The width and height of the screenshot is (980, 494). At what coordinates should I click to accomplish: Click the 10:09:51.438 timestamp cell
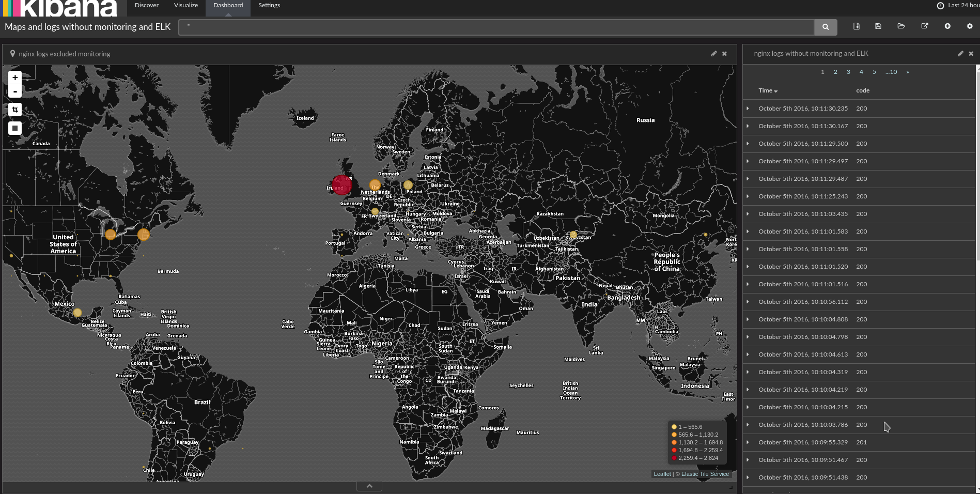click(x=803, y=477)
